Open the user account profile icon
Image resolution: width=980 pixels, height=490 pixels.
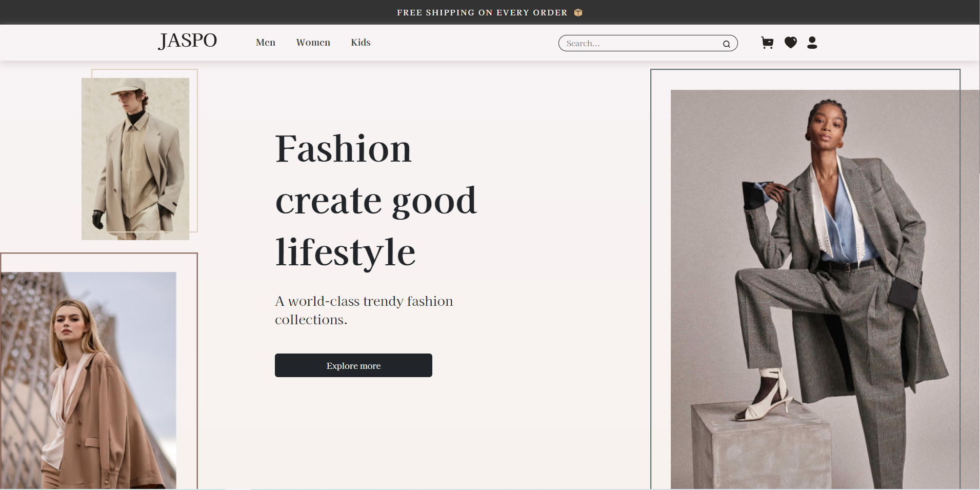click(x=812, y=43)
